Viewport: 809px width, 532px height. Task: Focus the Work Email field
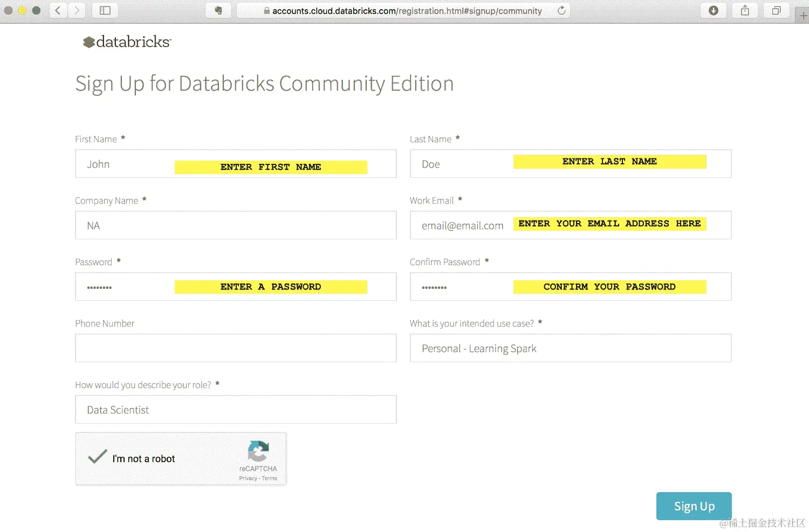point(571,225)
